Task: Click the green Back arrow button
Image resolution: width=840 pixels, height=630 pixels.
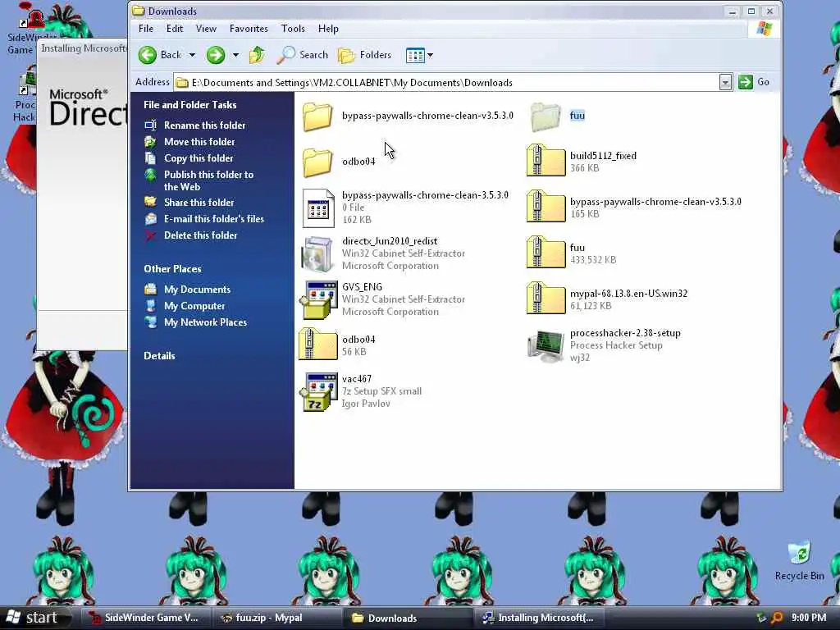Action: [x=148, y=55]
